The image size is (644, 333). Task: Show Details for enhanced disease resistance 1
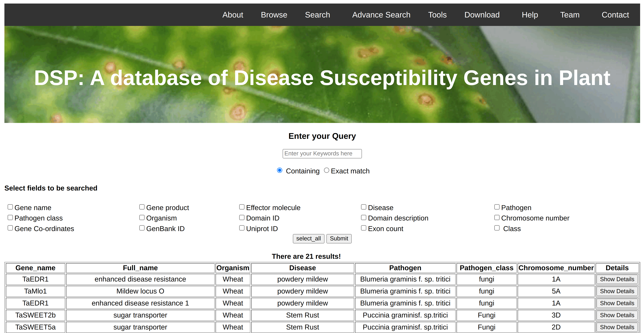[617, 303]
